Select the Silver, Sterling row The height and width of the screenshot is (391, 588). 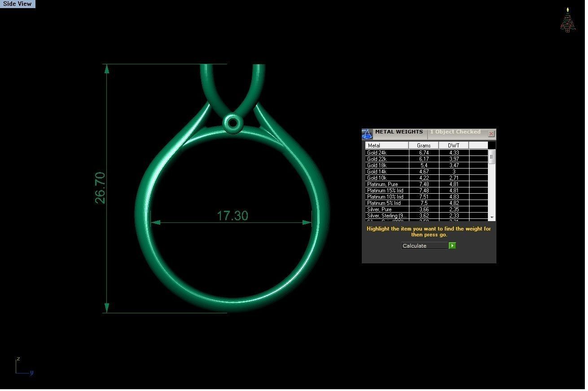tap(426, 216)
